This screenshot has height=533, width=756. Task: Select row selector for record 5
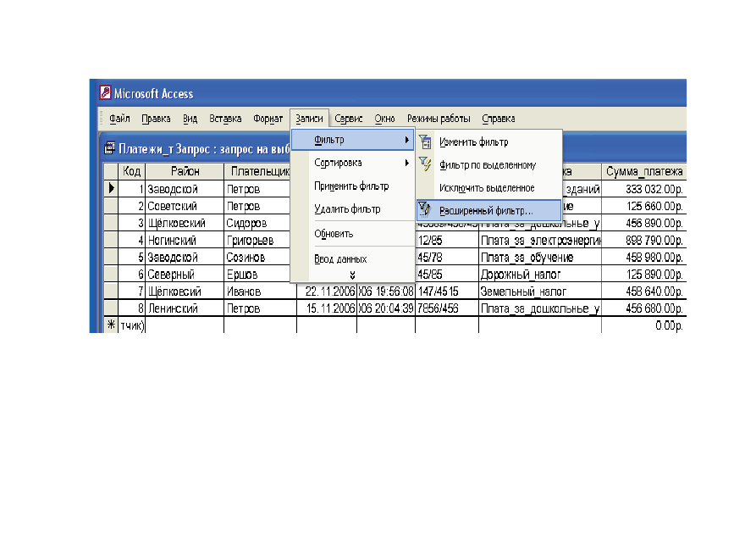tap(112, 257)
